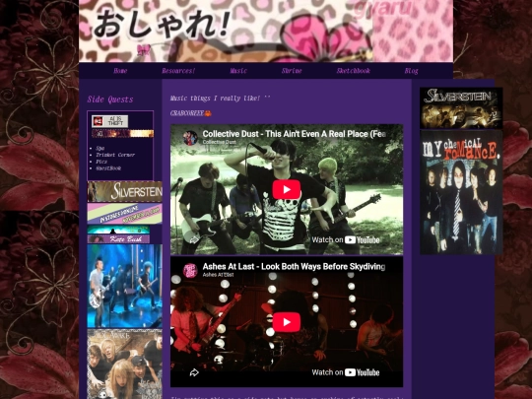Open the Trinket Corner side quest link
Viewport: 532px width, 399px height.
(115, 155)
